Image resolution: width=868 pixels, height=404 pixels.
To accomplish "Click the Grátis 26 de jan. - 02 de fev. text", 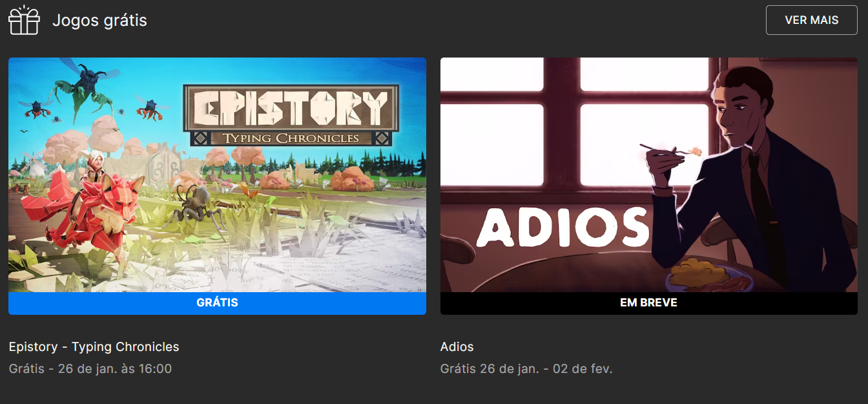I will point(526,369).
